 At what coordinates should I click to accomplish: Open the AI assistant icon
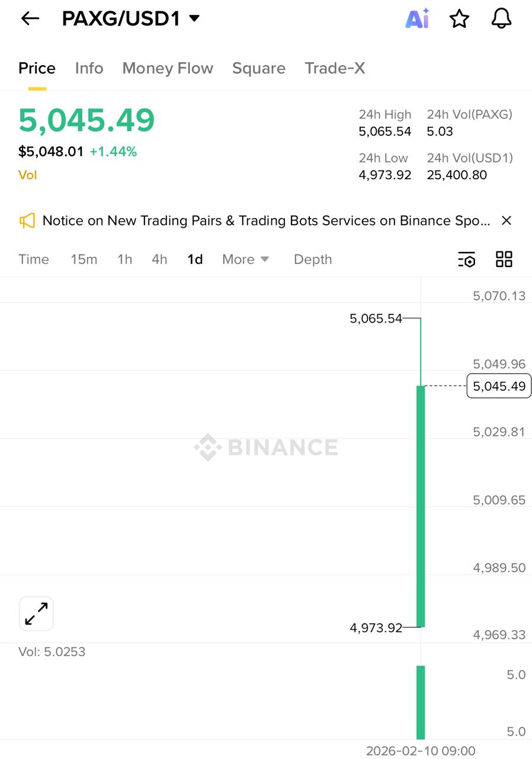pos(417,19)
